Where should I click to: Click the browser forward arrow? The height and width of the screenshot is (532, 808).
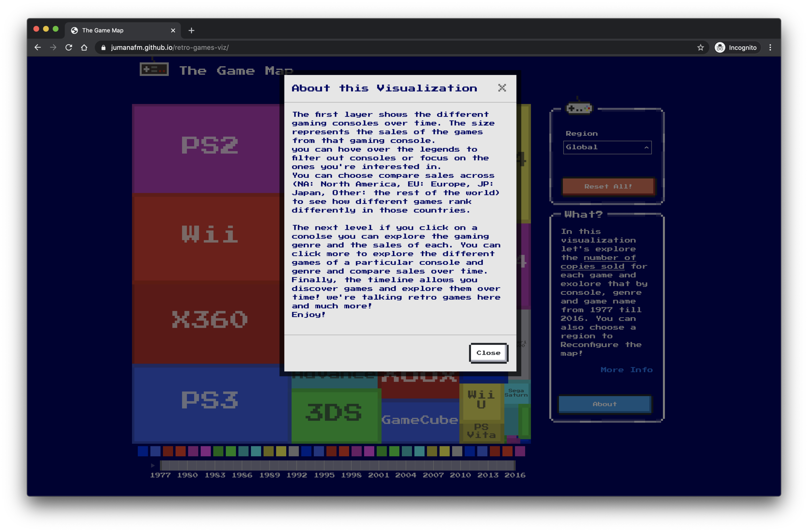pyautogui.click(x=53, y=48)
